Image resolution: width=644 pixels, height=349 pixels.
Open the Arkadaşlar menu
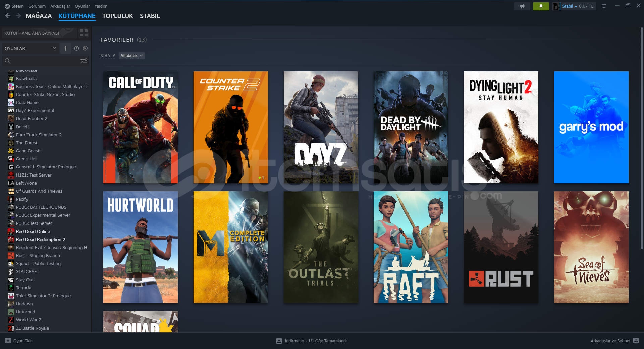click(x=60, y=6)
